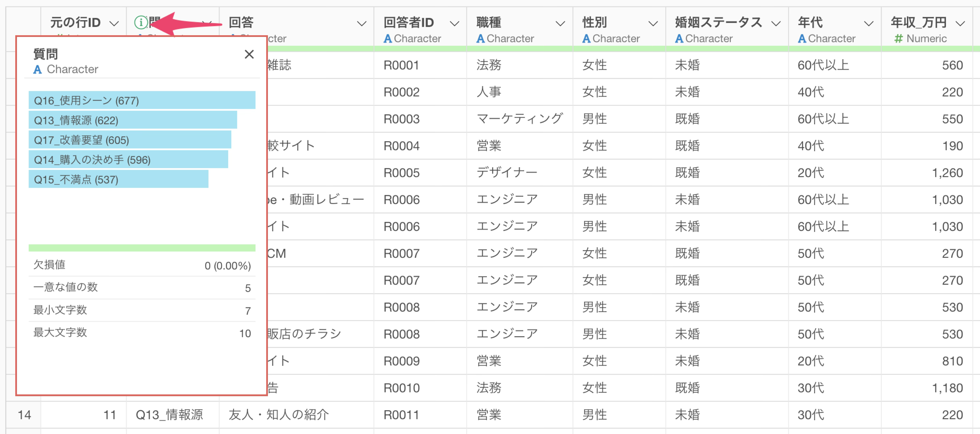Select the cell 友人・知人の紹介
Screen dimensions: 980x434
coord(279,414)
